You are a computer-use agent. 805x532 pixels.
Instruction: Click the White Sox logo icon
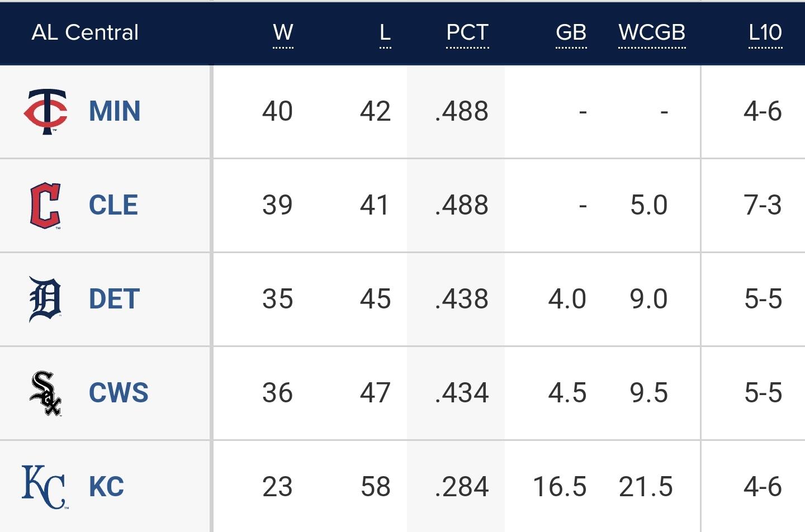tap(45, 393)
